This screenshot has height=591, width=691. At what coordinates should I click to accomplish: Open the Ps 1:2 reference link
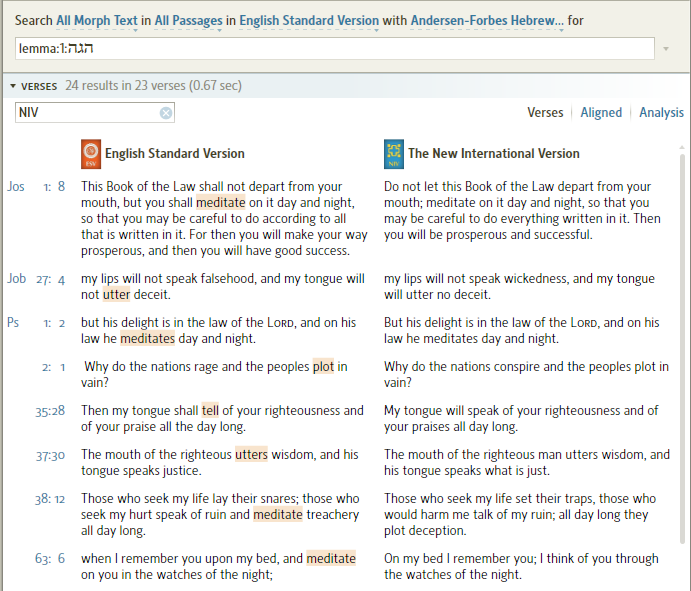coord(36,323)
